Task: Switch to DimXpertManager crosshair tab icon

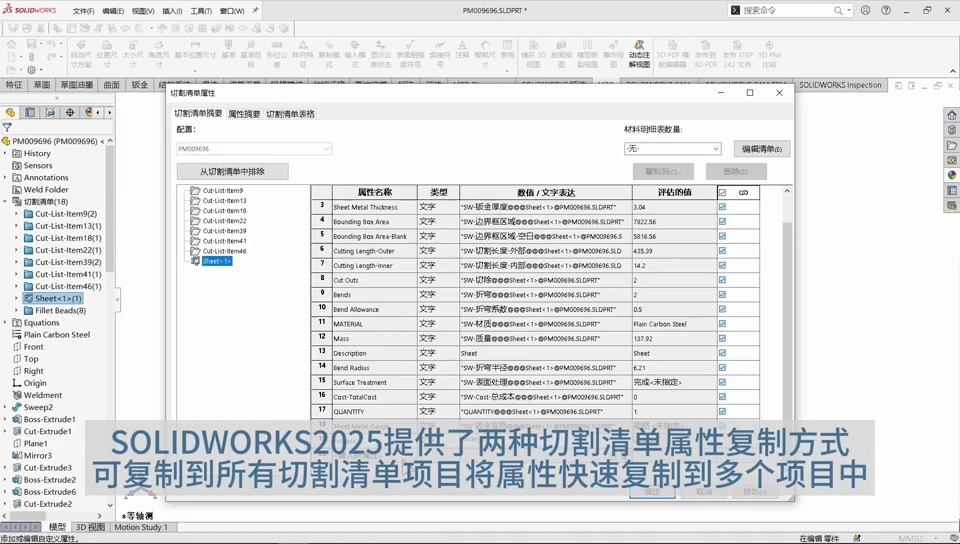Action: 70,112
